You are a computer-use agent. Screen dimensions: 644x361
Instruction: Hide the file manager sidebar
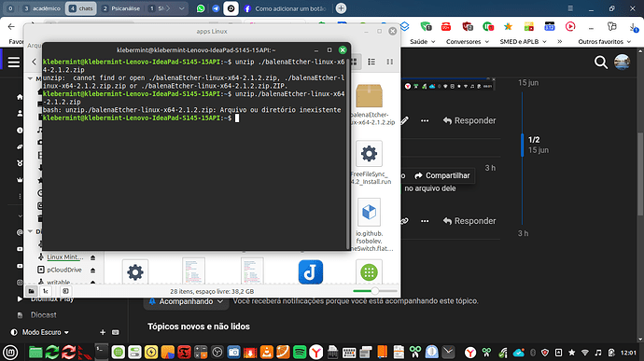(65, 291)
